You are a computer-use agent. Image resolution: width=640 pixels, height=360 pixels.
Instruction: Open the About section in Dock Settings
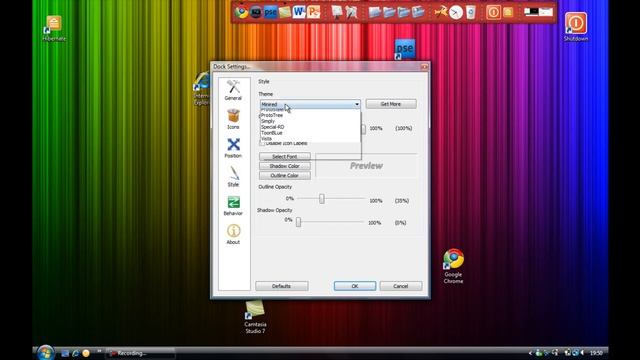coord(233,234)
